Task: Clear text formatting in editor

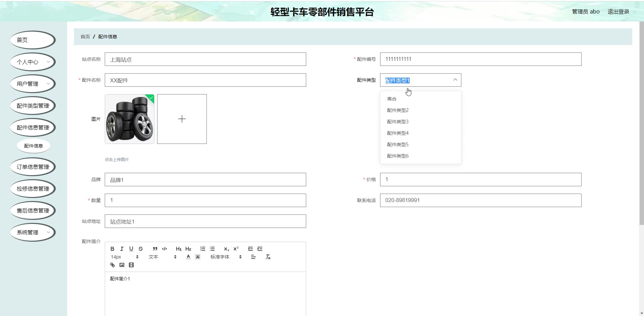Action: tap(268, 257)
